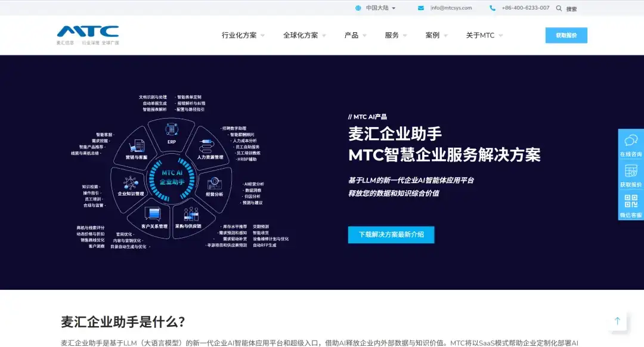Click the 获取报价 button in the header
644x347 pixels.
tap(565, 35)
